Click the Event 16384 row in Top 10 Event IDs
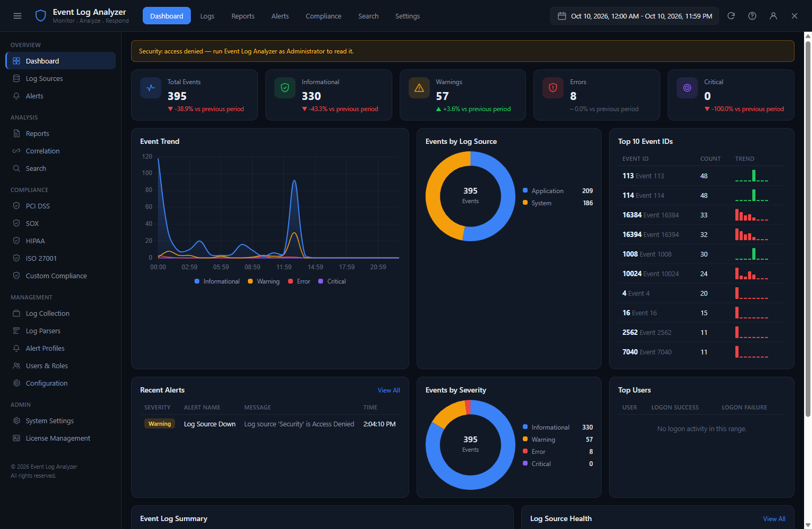 [x=702, y=215]
